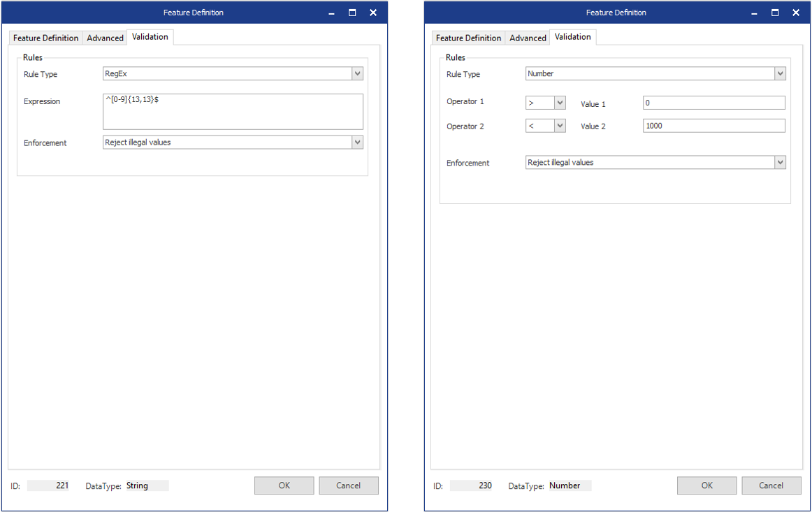Screen dimensions: 812x512
Task: Click the Value 1 field containing 0
Action: pos(713,102)
